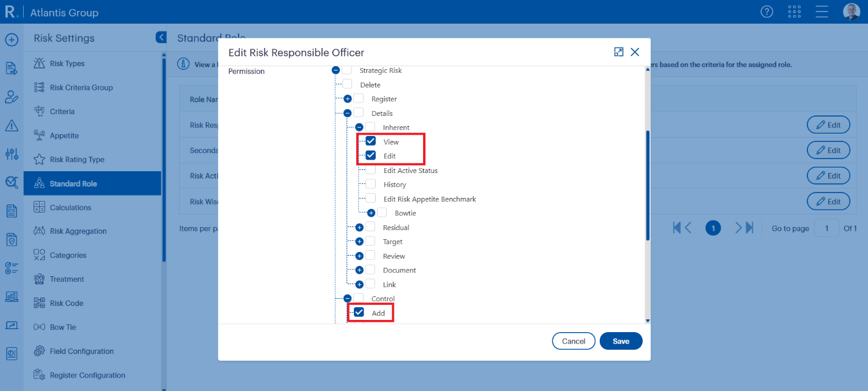Click the Risk Types menu icon
The height and width of the screenshot is (391, 868).
click(39, 64)
